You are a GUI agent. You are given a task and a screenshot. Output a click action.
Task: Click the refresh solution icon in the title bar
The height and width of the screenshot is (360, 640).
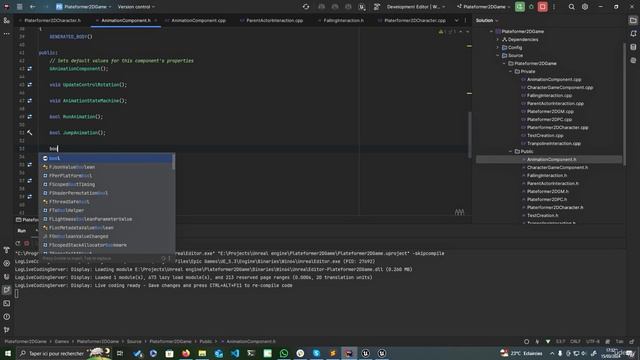(x=306, y=7)
